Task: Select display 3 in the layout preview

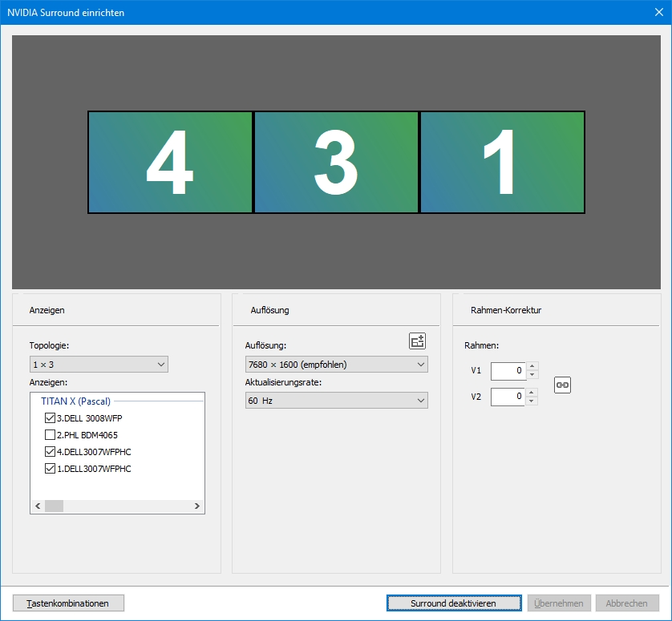Action: coord(337,163)
